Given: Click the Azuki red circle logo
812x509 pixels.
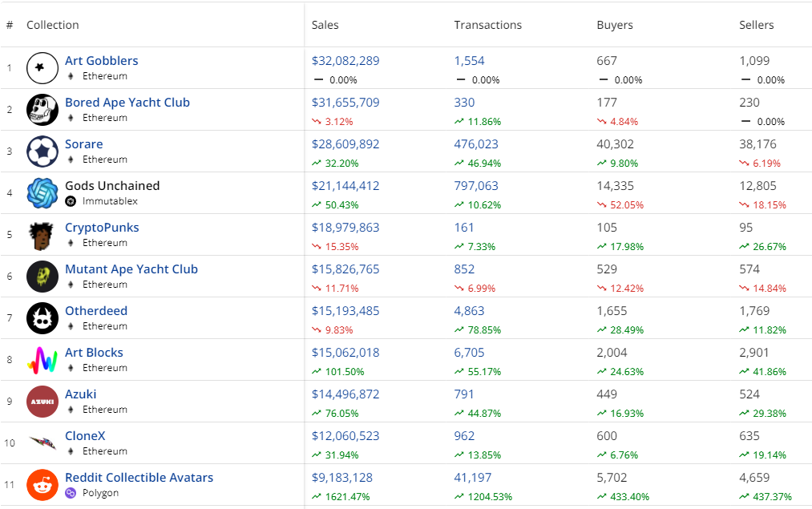Looking at the screenshot, I should tap(42, 402).
